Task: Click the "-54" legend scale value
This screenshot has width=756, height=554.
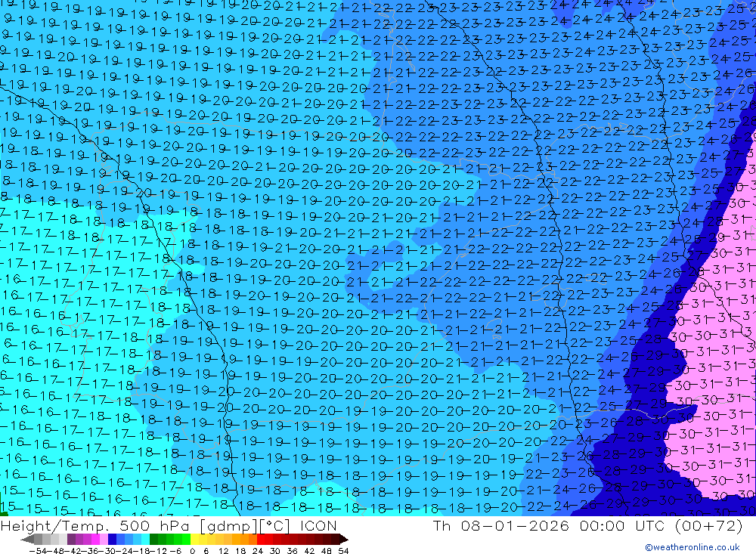Action: click(38, 551)
